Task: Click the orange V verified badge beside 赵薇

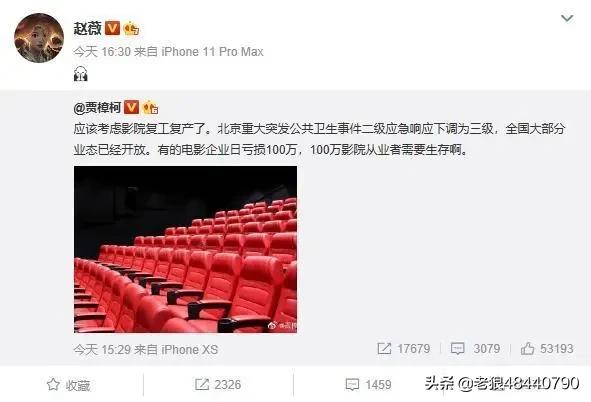Action: pyautogui.click(x=112, y=28)
